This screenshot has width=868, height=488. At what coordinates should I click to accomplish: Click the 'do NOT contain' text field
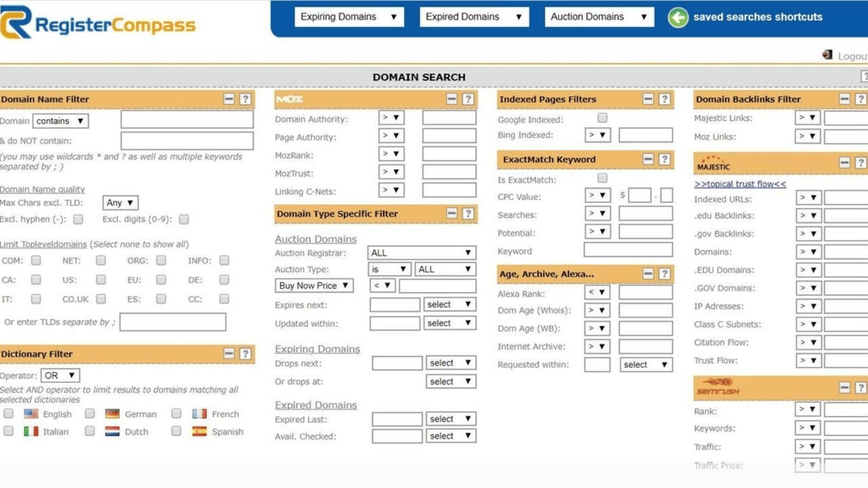coord(187,141)
